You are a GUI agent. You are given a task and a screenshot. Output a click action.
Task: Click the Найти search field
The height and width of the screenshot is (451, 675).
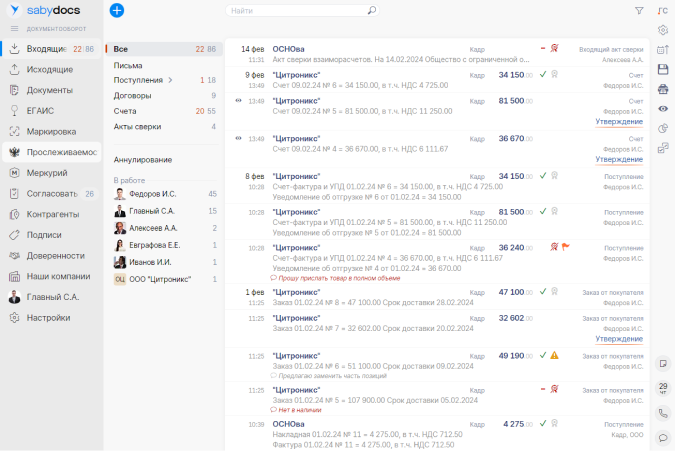302,10
